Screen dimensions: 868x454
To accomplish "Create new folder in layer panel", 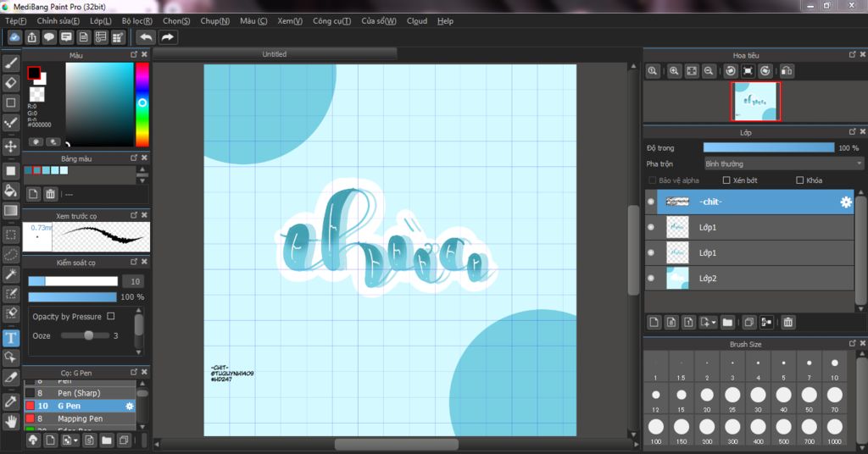I will 727,322.
